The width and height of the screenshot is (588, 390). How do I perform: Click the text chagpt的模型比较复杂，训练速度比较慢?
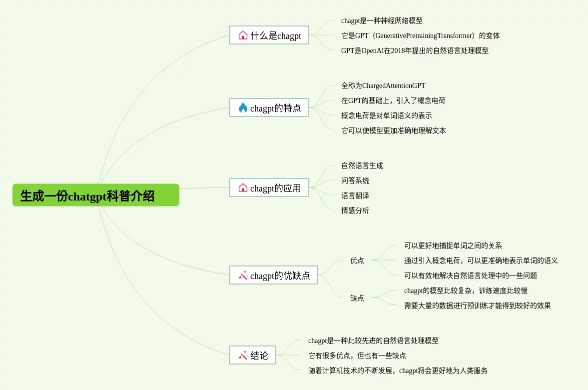point(466,290)
